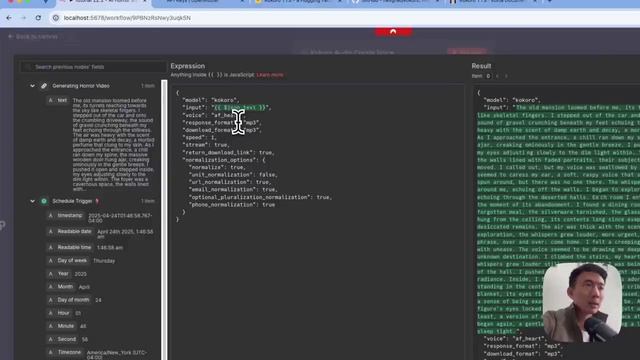Click the Back to canvas link
Screen dimensions: 640x360
pyautogui.click(x=33, y=36)
